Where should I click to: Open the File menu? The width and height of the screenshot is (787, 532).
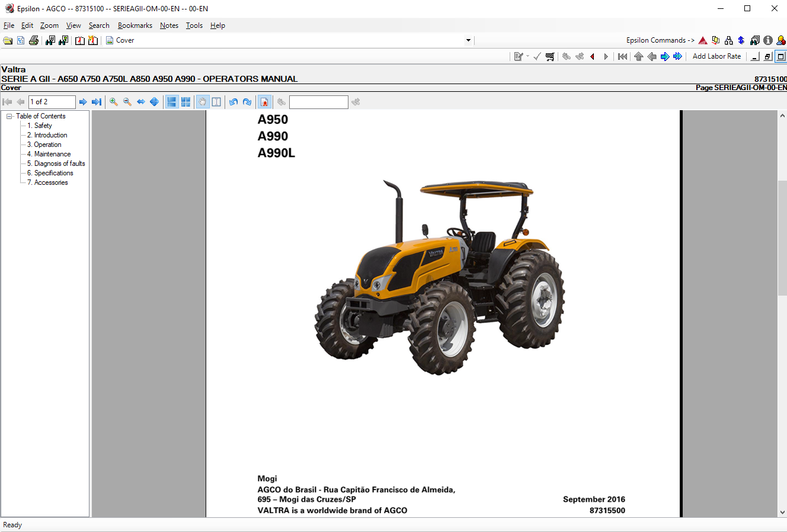pos(9,25)
